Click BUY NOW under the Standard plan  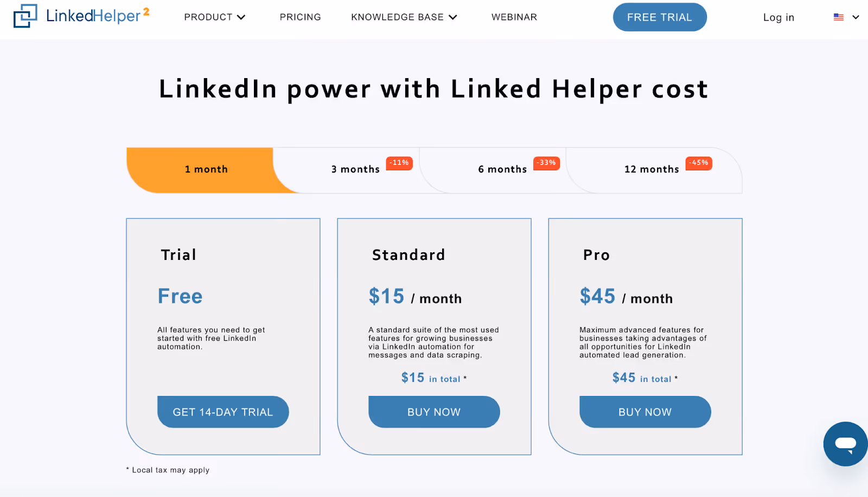tap(433, 411)
